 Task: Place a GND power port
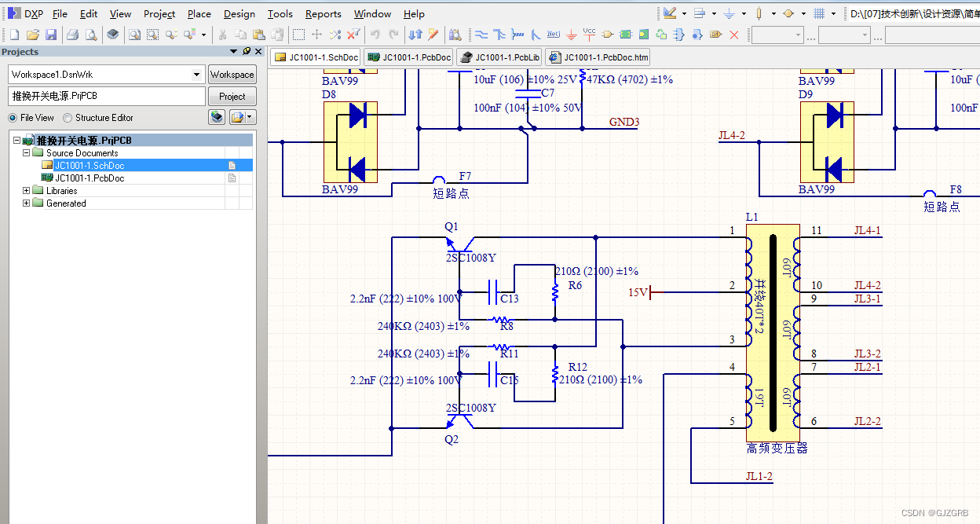point(571,35)
